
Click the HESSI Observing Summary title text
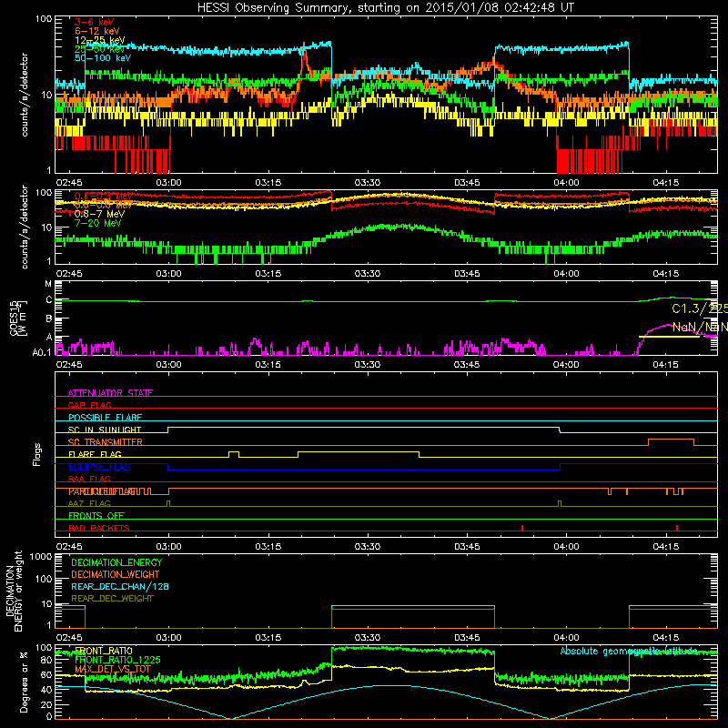pos(386,7)
